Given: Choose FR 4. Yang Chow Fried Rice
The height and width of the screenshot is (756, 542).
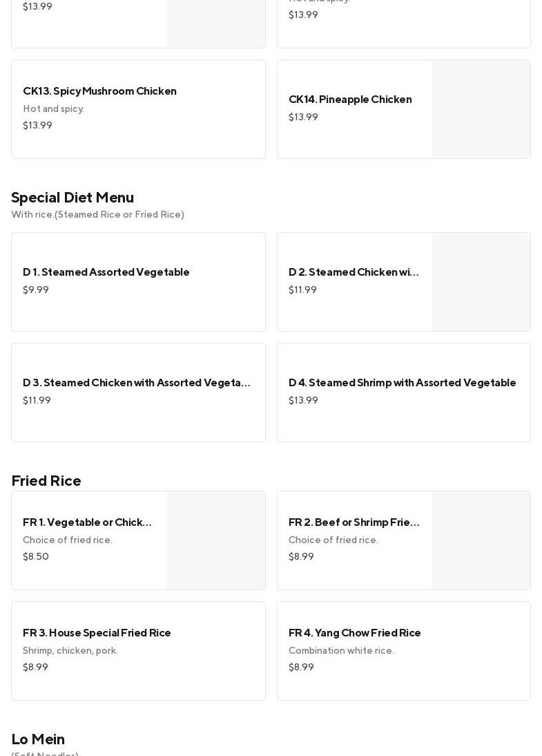Looking at the screenshot, I should click(354, 633).
